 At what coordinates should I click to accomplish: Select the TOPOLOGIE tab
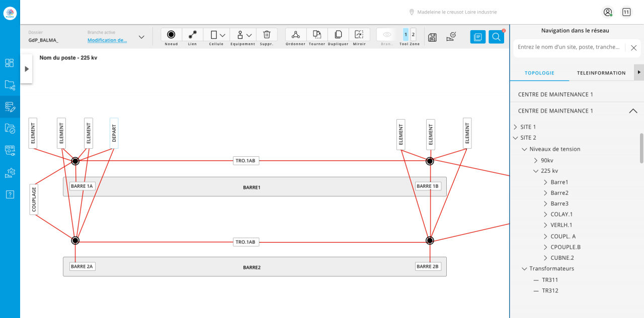[539, 73]
